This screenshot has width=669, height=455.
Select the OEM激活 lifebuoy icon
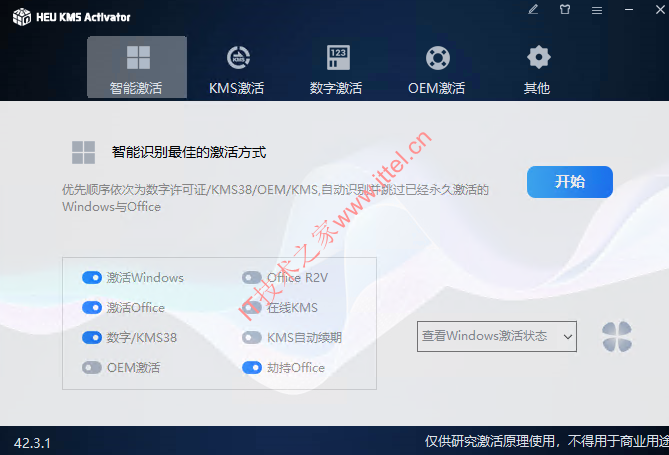point(438,58)
